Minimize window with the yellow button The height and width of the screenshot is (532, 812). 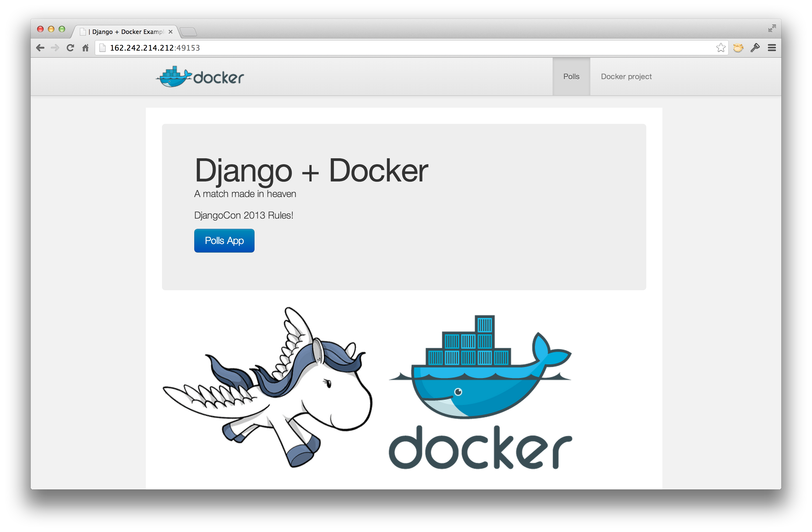coord(51,29)
